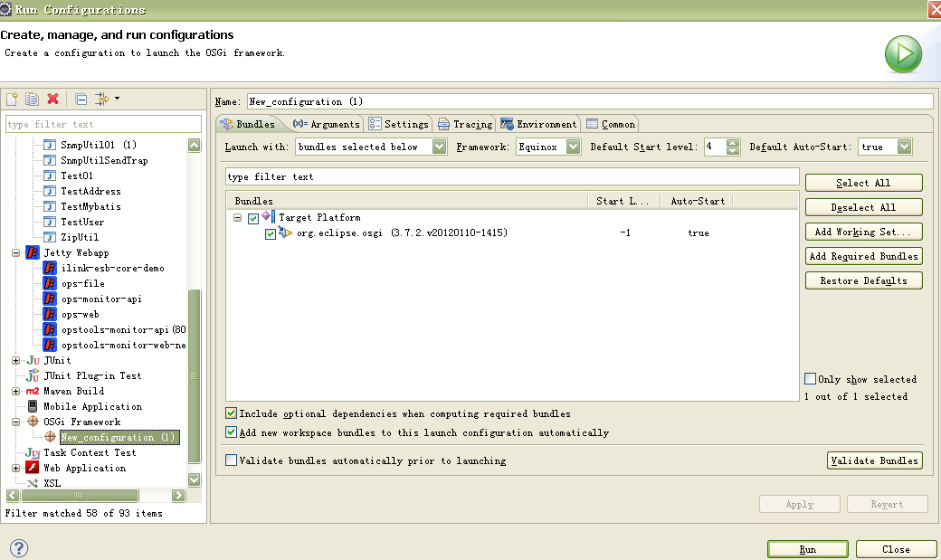The image size is (941, 560).
Task: Click the TestMybatis Java application icon
Action: 50,206
